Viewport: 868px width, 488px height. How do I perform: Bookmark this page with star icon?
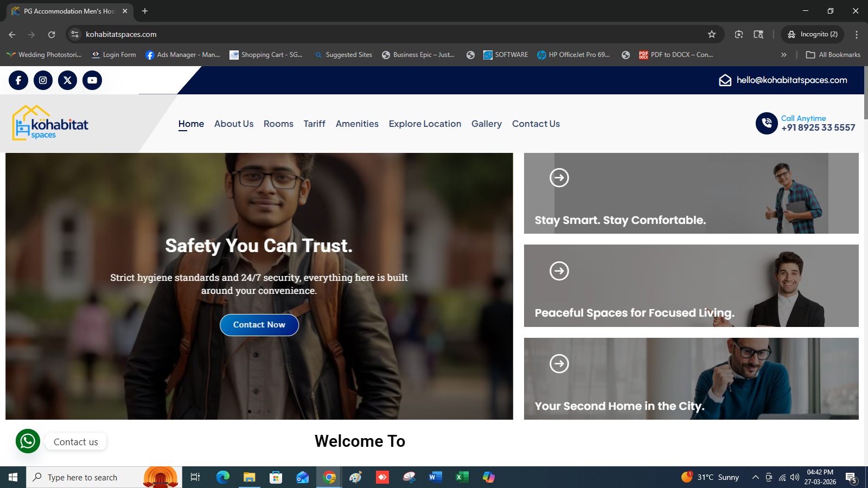tap(712, 34)
